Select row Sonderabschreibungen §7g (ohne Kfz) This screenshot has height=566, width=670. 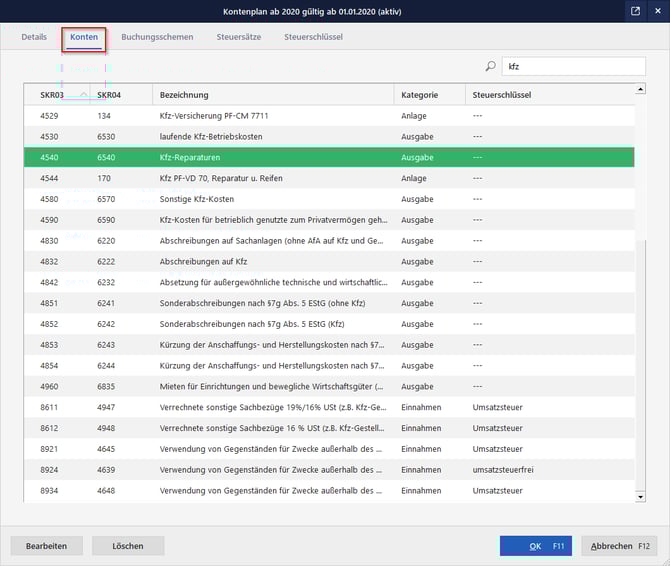(329, 303)
